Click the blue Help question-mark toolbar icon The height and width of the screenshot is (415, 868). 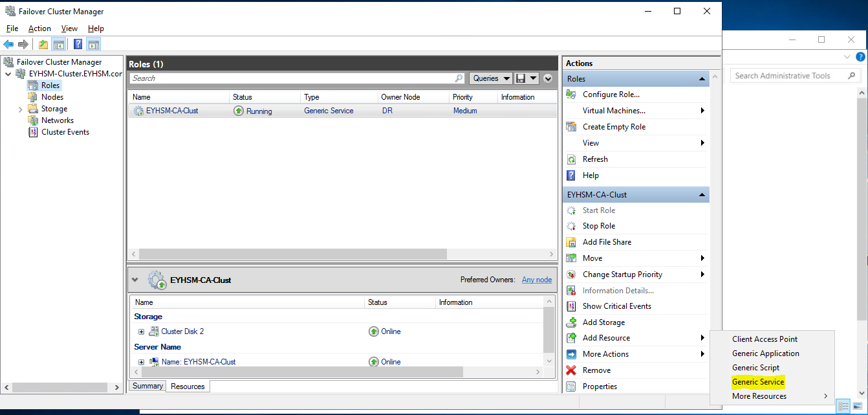[78, 44]
